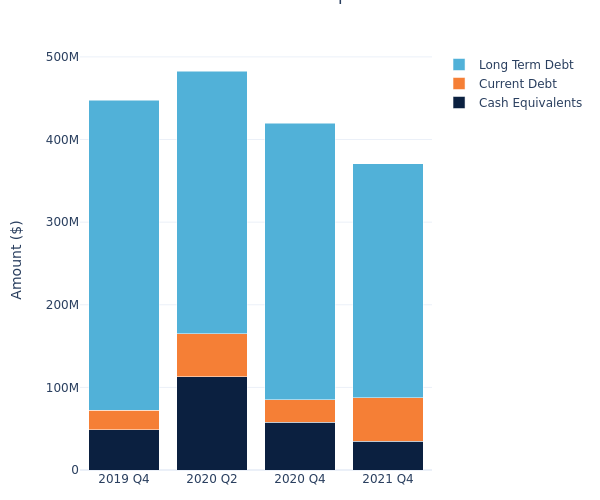Image resolution: width=600 pixels, height=500 pixels.
Task: Click the Long Term Debt legend color swatch
Action: tap(459, 65)
